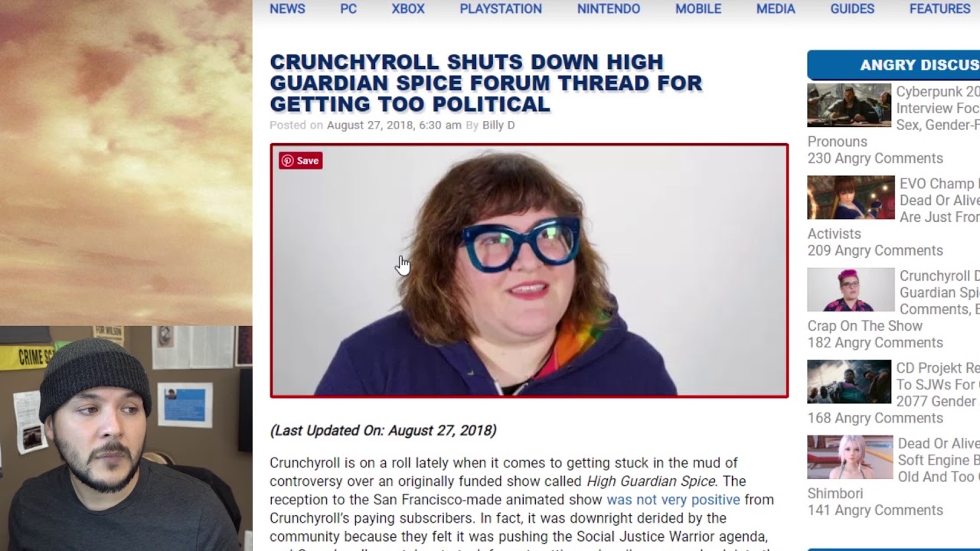
Task: Click the Angry Discussions sidebar header
Action: 893,65
